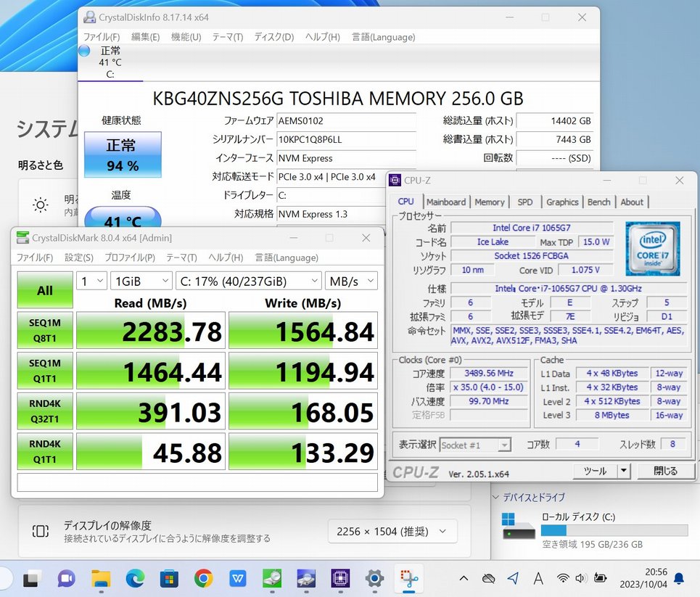Image resolution: width=700 pixels, height=597 pixels.
Task: Open the Teams Chat taskbar icon
Action: pyautogui.click(x=66, y=579)
